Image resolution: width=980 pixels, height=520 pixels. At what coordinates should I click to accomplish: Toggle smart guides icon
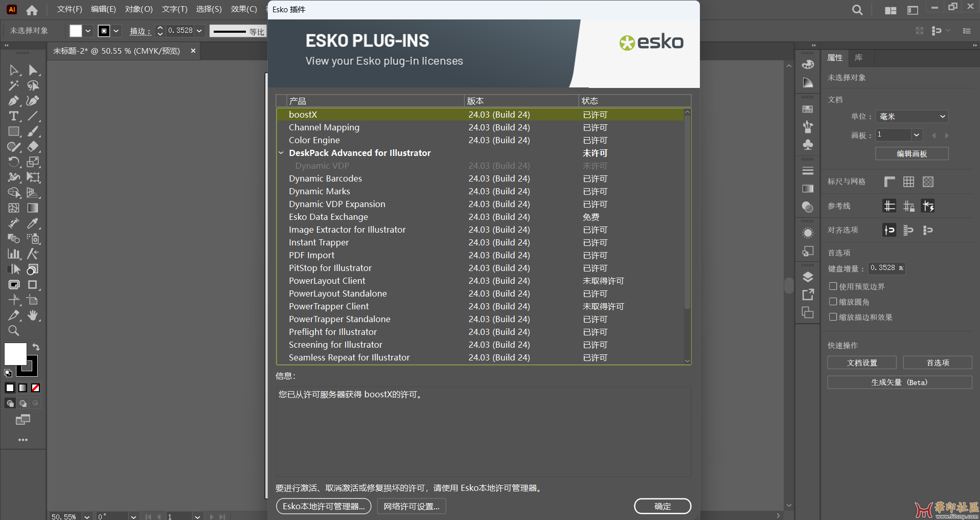928,206
